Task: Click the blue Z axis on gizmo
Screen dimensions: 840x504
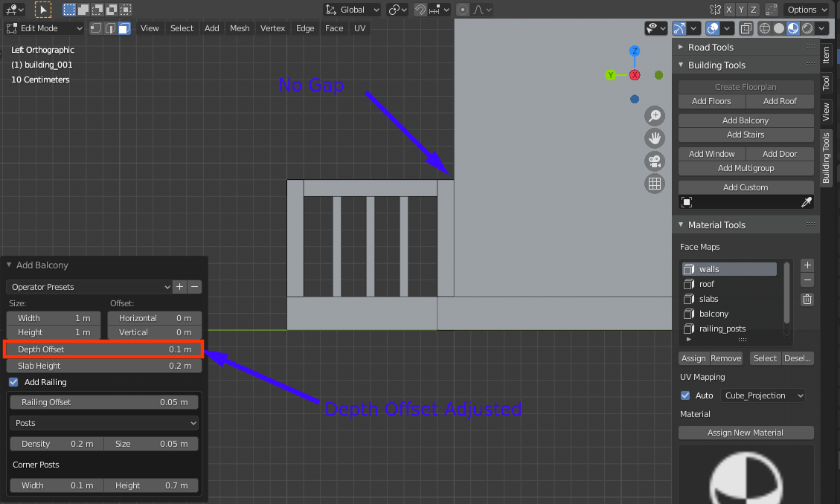Action: [635, 51]
